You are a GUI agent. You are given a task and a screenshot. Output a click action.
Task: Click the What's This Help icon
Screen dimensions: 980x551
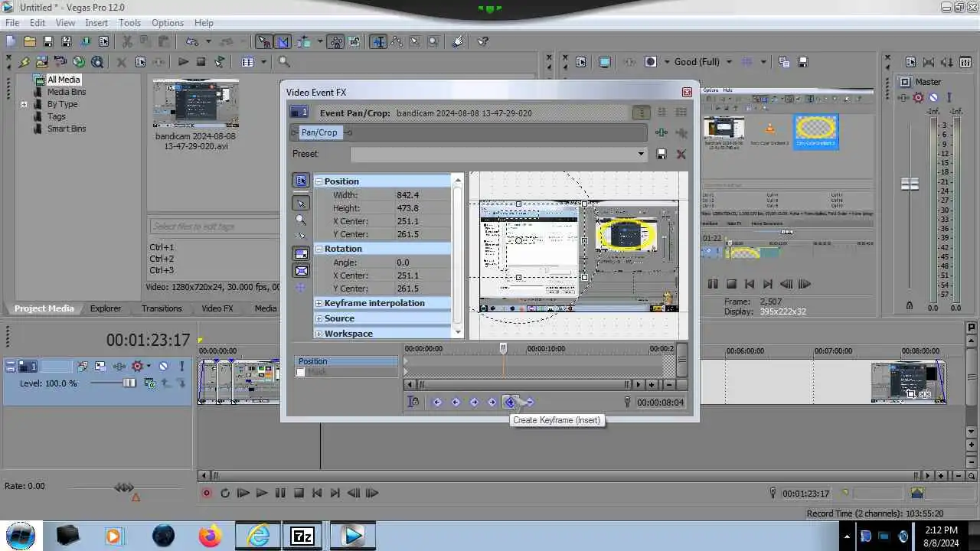coord(483,41)
